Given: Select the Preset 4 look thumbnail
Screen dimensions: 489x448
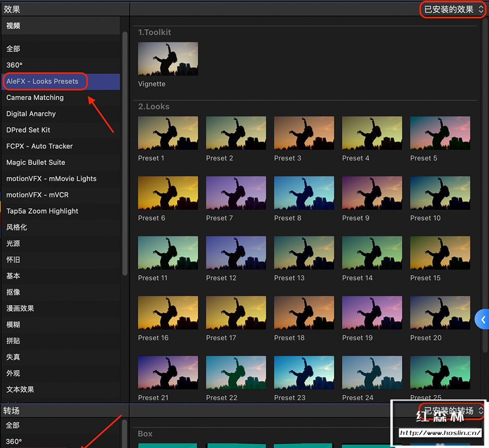Looking at the screenshot, I should pos(372,133).
